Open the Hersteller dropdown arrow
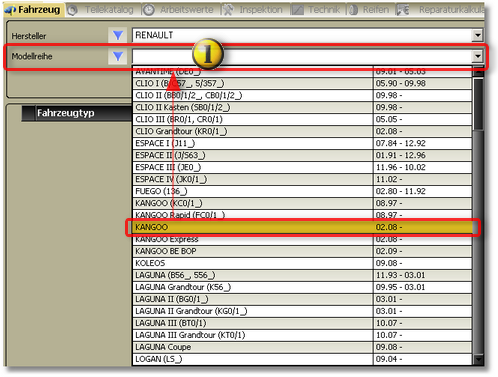The height and width of the screenshot is (377, 498). [477, 35]
